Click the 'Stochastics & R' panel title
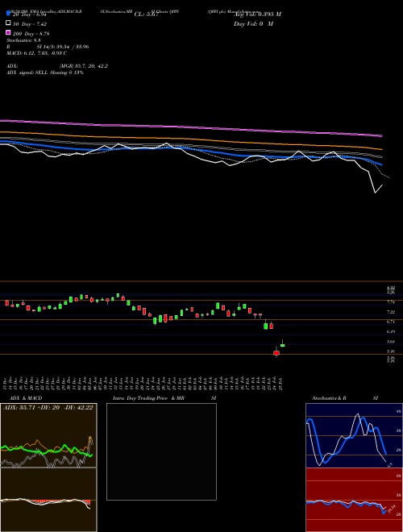This screenshot has height=532, width=403. click(329, 398)
